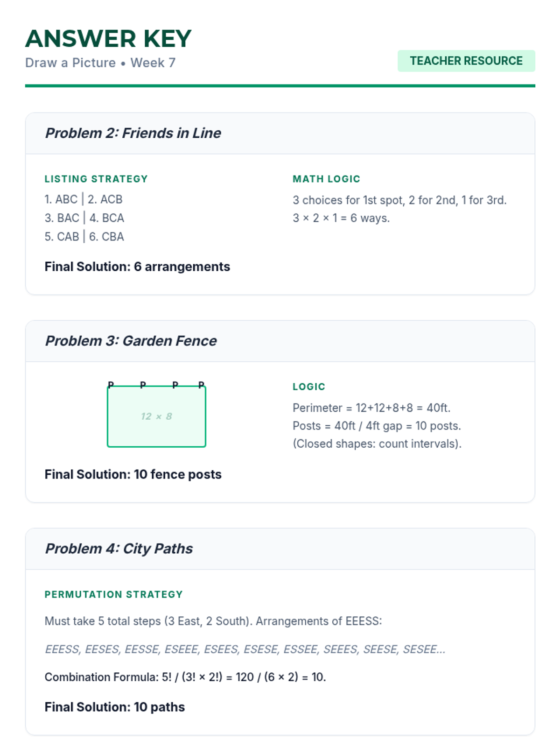The image size is (560, 747).
Task: Click the 3 × 2 × 1 = 6 ways line
Action: point(341,218)
